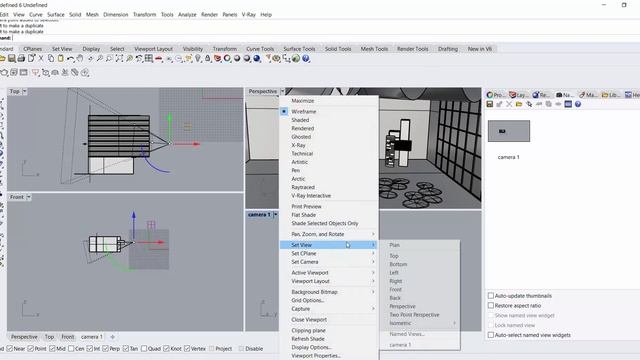Open the camera 1 viewport dropdown arrow
This screenshot has width=640, height=360.
click(x=276, y=215)
